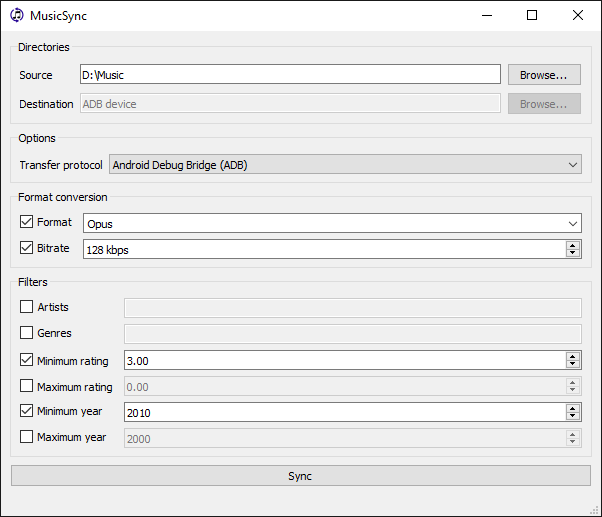This screenshot has height=517, width=602.
Task: Expand the Format dropdown showing Opus
Action: 331,224
